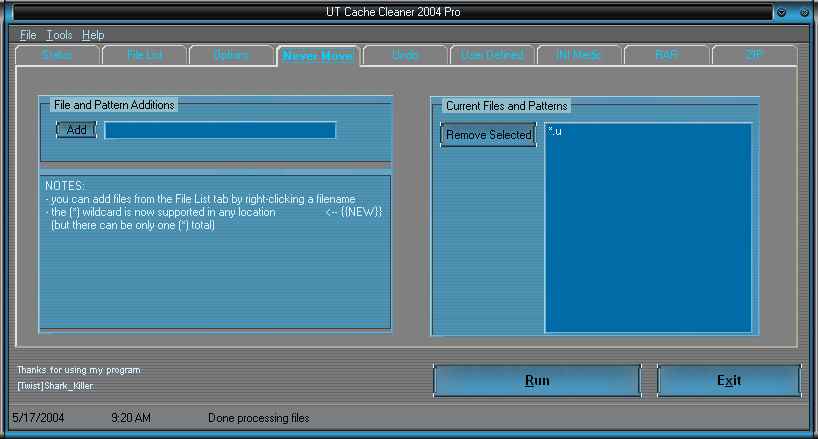The height and width of the screenshot is (439, 818).
Task: Switch to the Options tab
Action: (231, 55)
